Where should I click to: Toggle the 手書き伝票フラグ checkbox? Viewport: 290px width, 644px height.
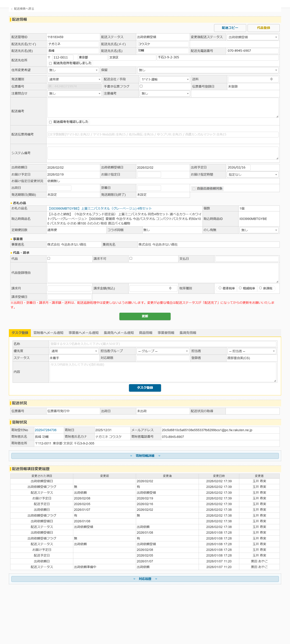141,86
